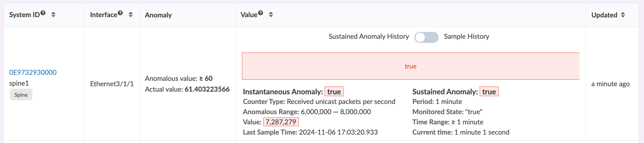
Task: Sort the table by Updated time
Action: click(623, 15)
